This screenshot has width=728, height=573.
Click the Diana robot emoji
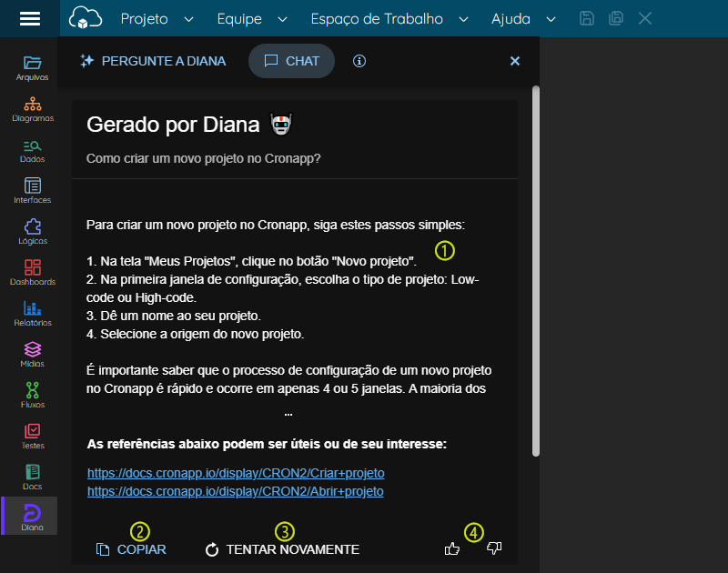(281, 124)
